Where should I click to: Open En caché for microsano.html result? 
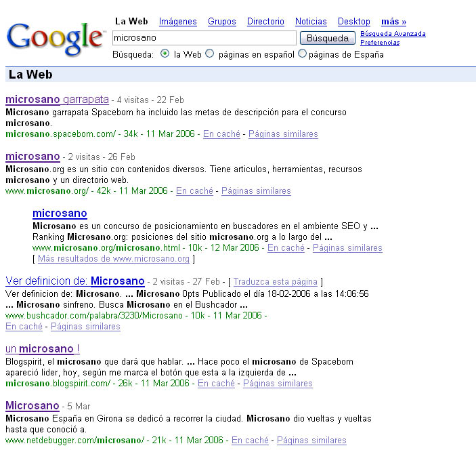pyautogui.click(x=286, y=248)
